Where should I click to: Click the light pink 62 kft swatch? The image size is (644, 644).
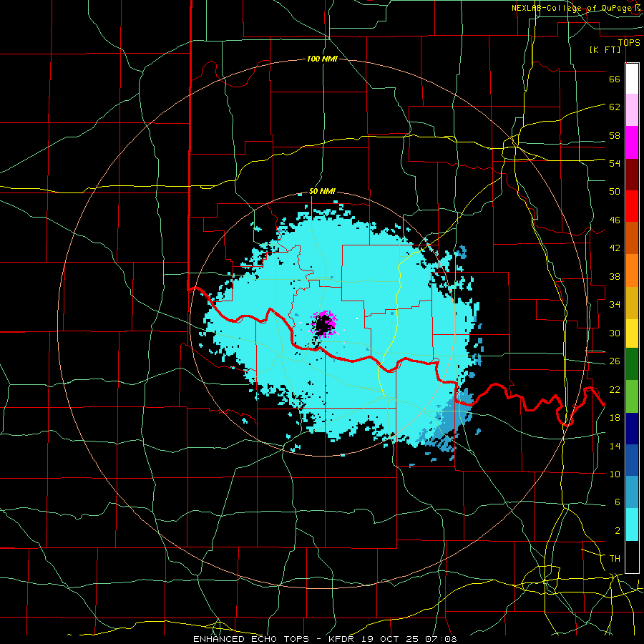coord(632,110)
